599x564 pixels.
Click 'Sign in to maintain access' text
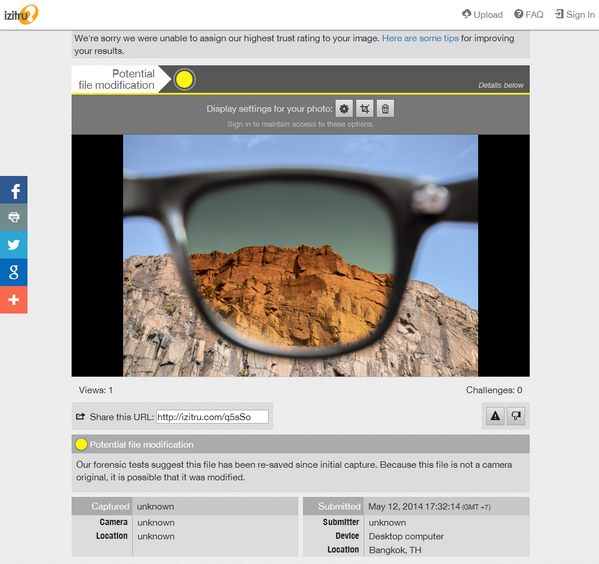coord(300,124)
